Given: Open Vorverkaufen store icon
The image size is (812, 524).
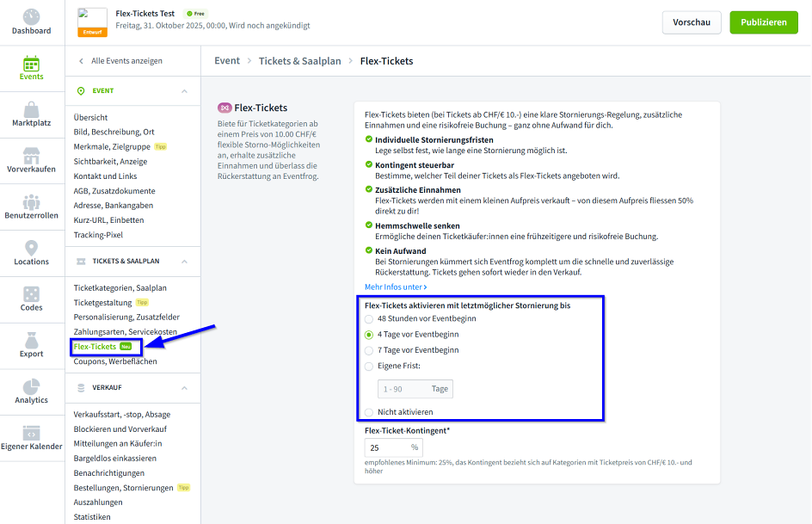Looking at the screenshot, I should 32,156.
